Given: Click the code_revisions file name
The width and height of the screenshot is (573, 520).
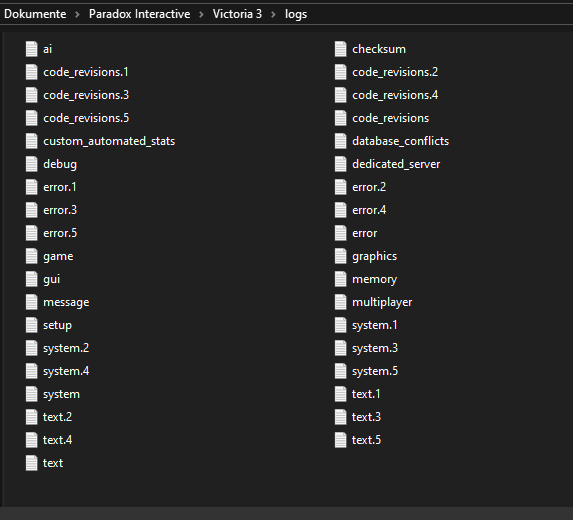Looking at the screenshot, I should [391, 118].
